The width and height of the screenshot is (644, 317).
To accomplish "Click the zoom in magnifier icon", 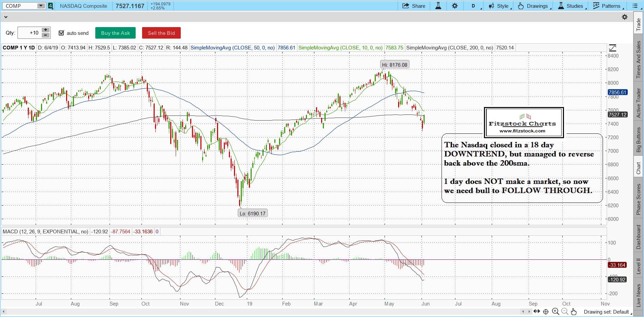I will [x=555, y=312].
